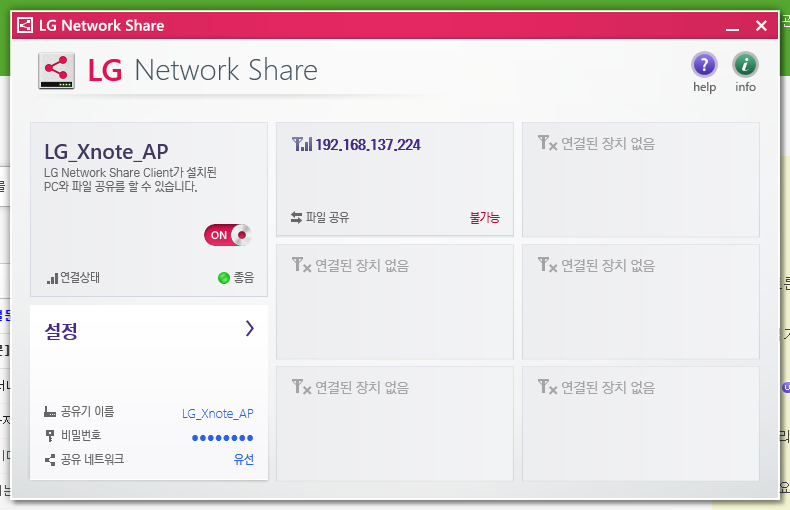The image size is (790, 510).
Task: Click the green 좋음 status indicator
Action: coord(224,278)
